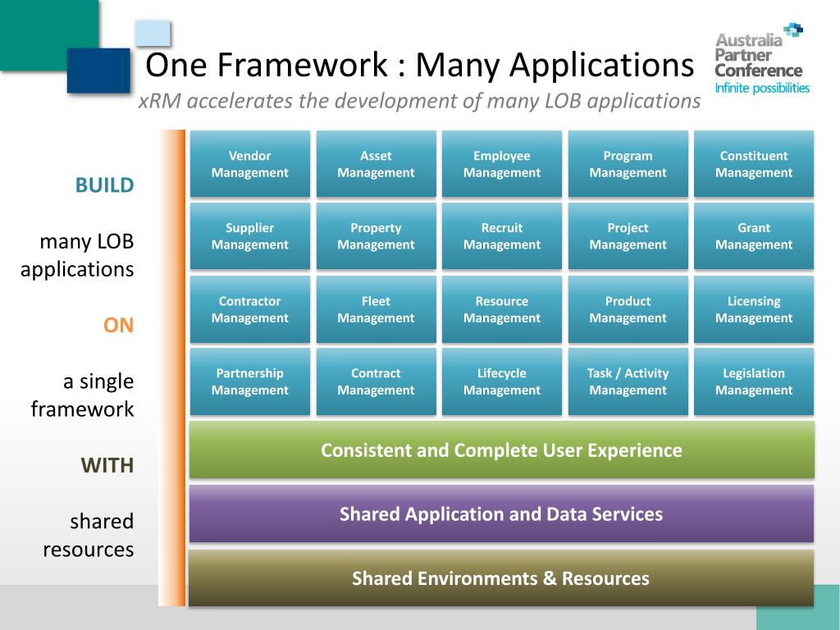The image size is (840, 630).
Task: Open the Employee Management tile
Action: click(502, 164)
